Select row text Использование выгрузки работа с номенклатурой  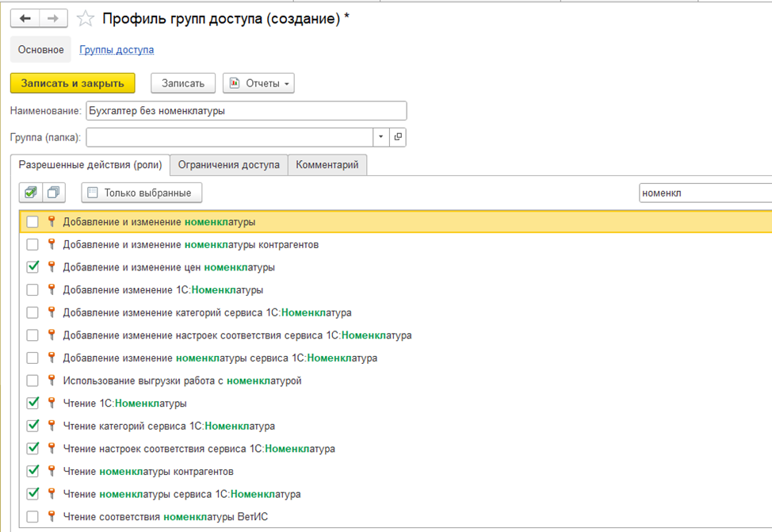click(182, 381)
